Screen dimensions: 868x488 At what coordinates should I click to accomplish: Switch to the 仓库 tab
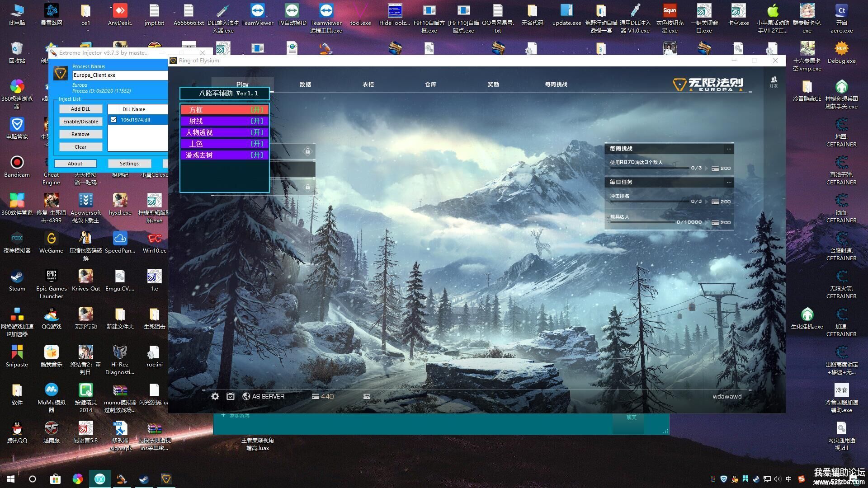430,84
